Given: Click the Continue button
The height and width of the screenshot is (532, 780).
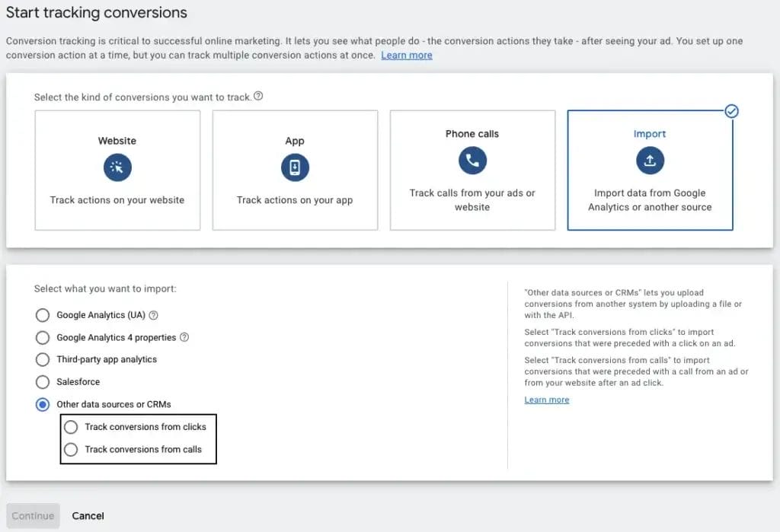Looking at the screenshot, I should pos(33,515).
